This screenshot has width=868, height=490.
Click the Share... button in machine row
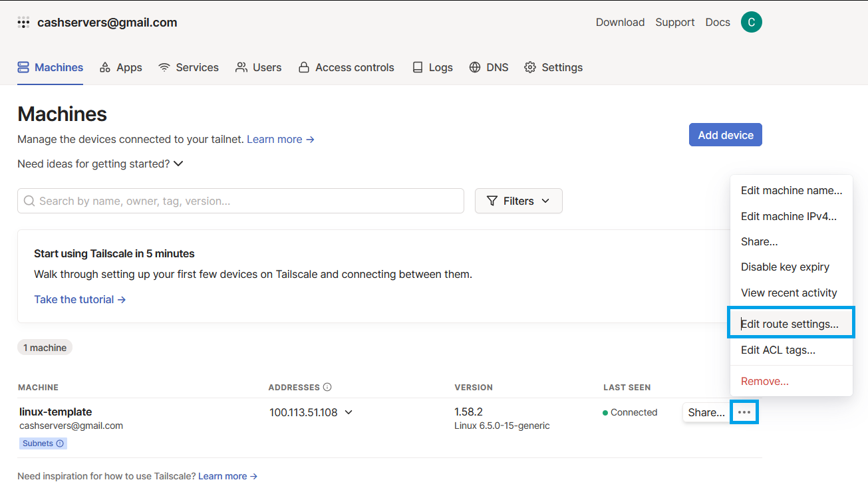tap(706, 412)
